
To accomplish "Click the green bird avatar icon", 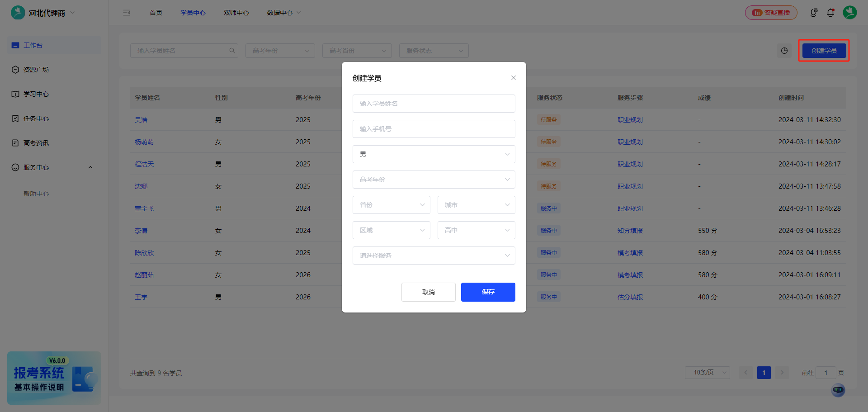I will 850,13.
